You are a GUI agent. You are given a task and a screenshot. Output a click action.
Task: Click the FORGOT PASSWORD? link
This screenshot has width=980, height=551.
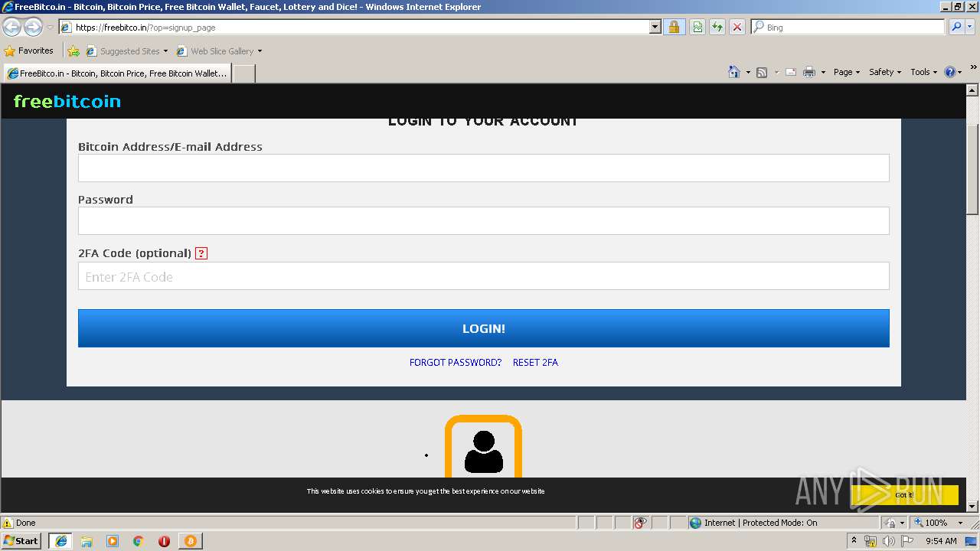[x=455, y=363]
